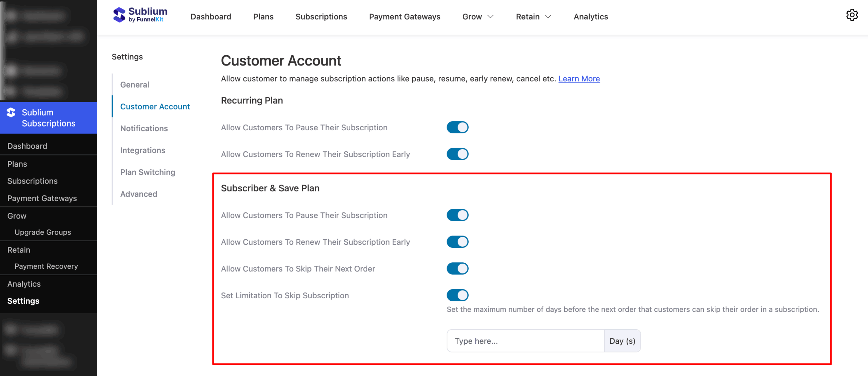
Task: Open Payment Gateways from the top navigation
Action: click(405, 16)
